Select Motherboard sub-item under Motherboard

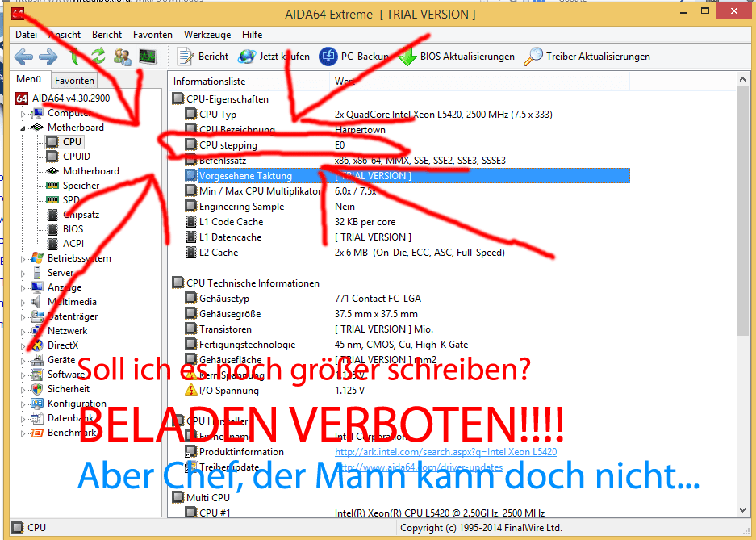[90, 170]
